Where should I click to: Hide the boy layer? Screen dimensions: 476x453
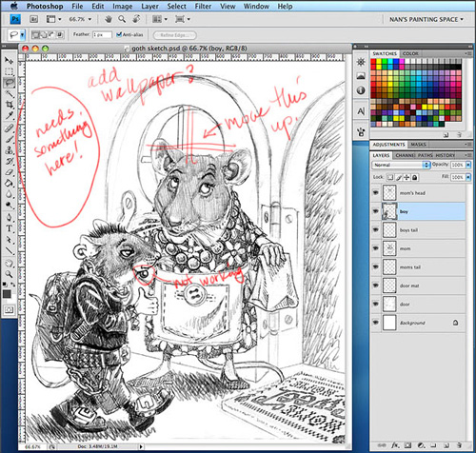pos(376,211)
